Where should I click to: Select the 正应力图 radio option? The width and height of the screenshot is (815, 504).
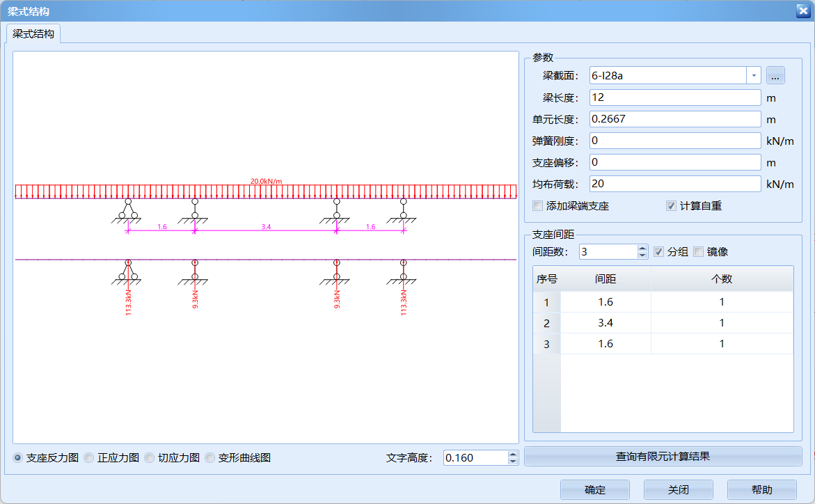click(89, 458)
